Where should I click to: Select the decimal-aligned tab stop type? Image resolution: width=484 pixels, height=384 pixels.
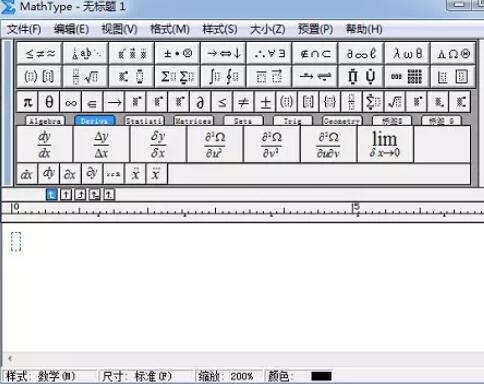[109, 195]
